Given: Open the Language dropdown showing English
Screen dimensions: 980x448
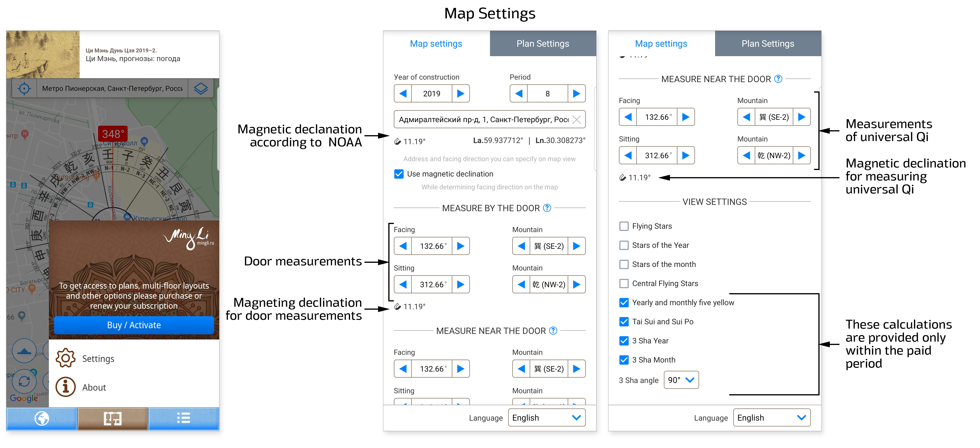Looking at the screenshot, I should point(547,418).
